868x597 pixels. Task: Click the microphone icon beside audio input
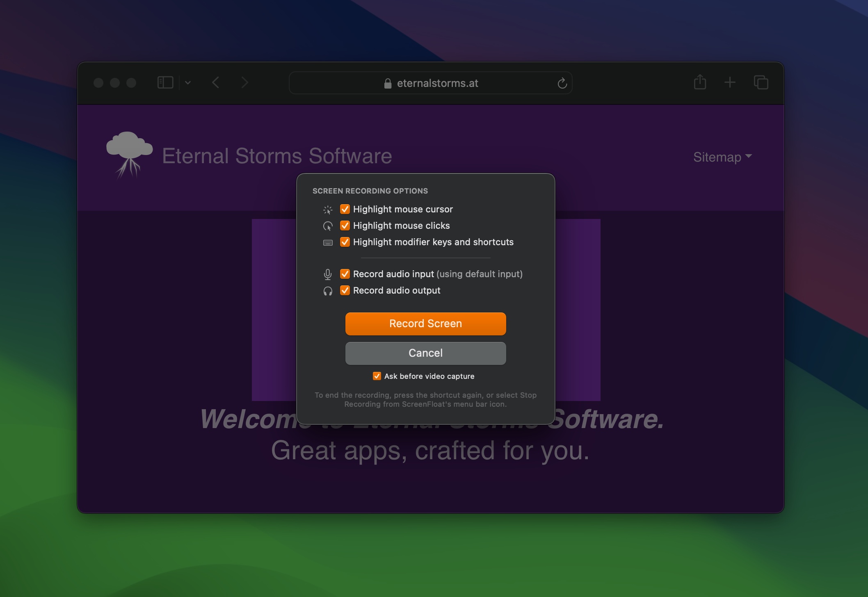(328, 274)
